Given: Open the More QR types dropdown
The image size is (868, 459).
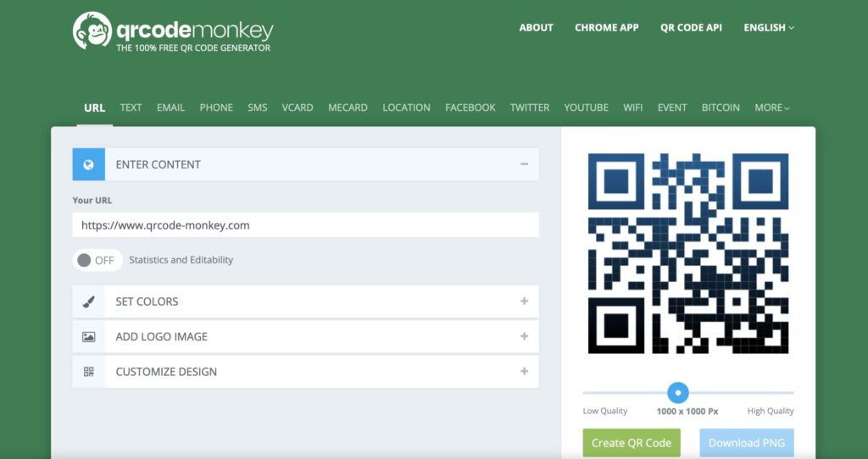Looking at the screenshot, I should tap(772, 108).
